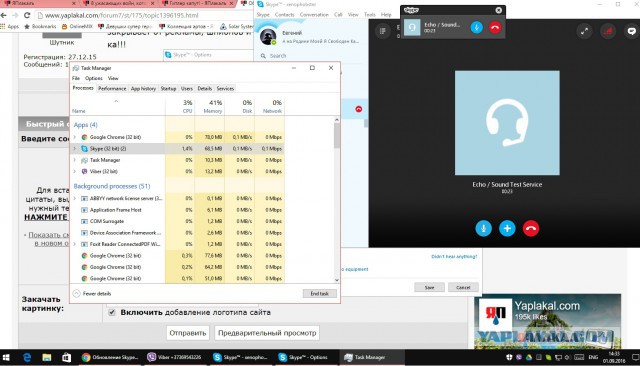Switch to the App history tab
Screen dimensions: 640x366
(x=143, y=89)
